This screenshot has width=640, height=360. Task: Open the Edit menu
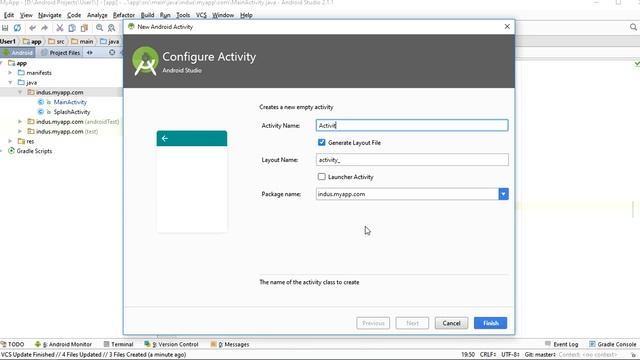[x=9, y=15]
